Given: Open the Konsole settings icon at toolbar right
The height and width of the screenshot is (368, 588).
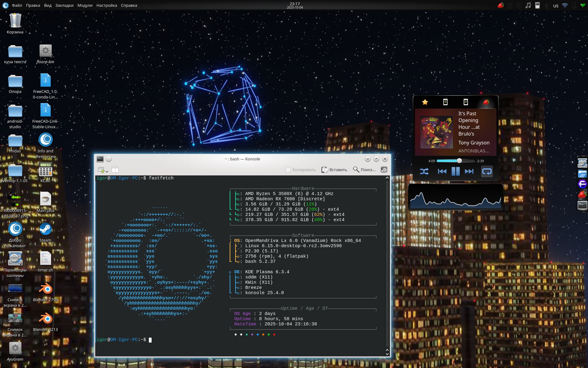Looking at the screenshot, I should click(x=384, y=170).
